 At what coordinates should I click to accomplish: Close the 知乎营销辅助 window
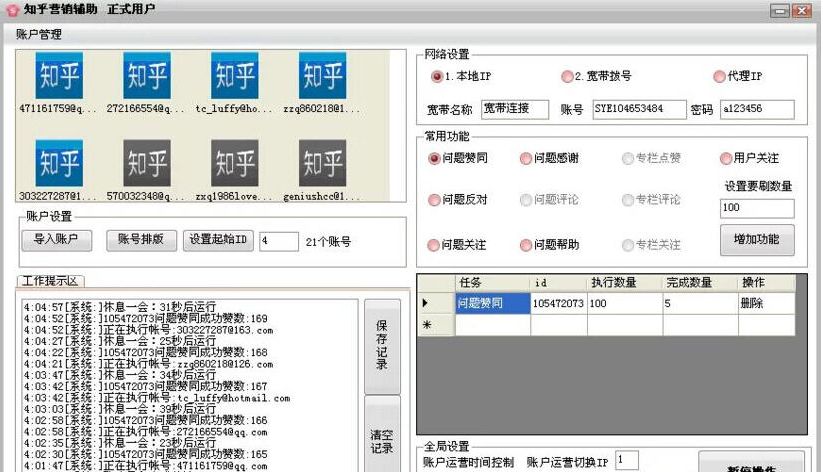(x=802, y=11)
